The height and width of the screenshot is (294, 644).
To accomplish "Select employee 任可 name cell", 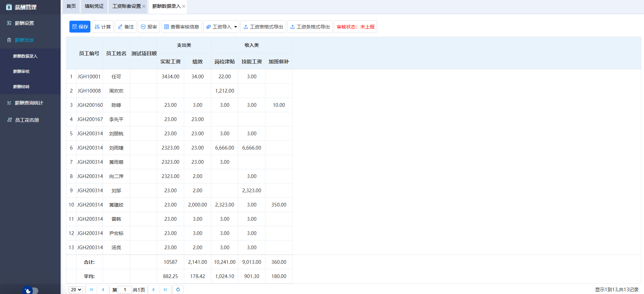I will pos(116,77).
